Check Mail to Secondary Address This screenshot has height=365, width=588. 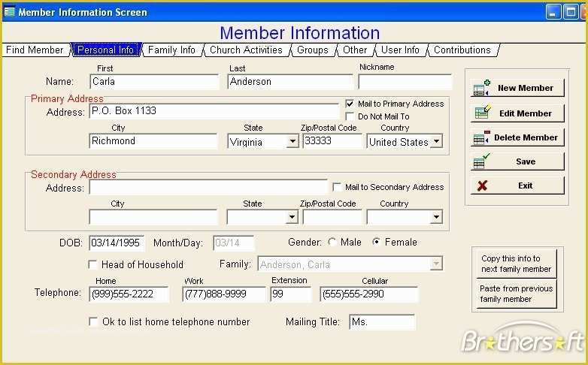tap(337, 186)
